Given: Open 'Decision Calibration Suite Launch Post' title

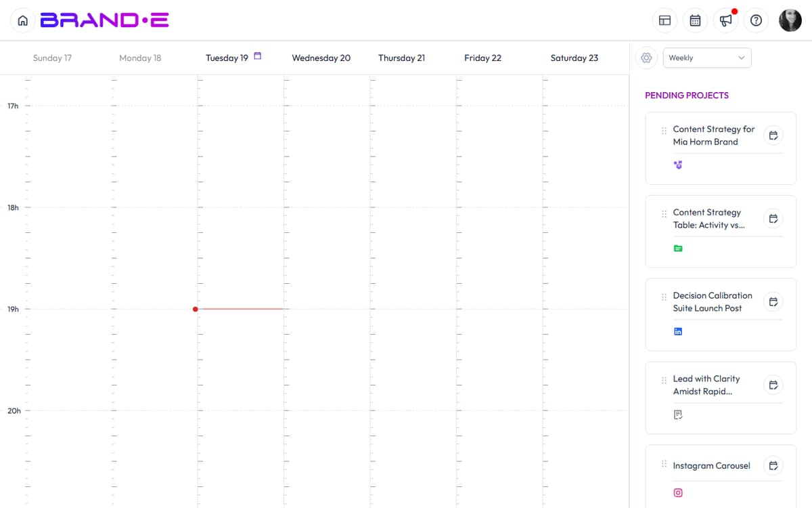Looking at the screenshot, I should coord(713,302).
